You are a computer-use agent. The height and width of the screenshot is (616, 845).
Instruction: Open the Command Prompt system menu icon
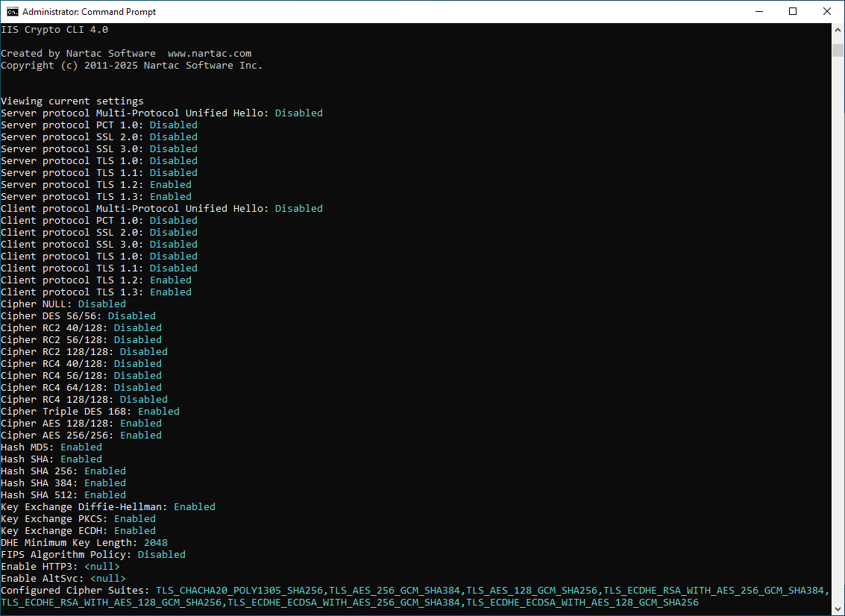coord(12,11)
